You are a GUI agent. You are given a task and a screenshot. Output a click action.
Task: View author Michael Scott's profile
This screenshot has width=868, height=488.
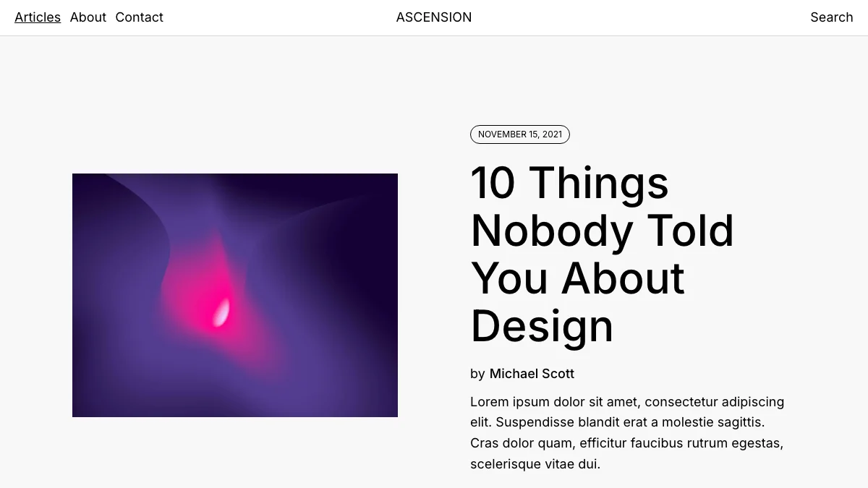532,374
